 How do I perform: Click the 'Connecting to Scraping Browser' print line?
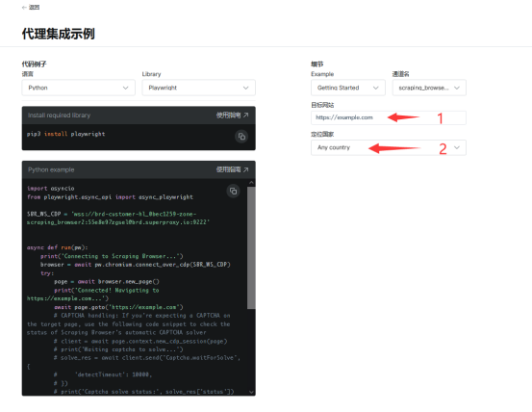(x=112, y=256)
